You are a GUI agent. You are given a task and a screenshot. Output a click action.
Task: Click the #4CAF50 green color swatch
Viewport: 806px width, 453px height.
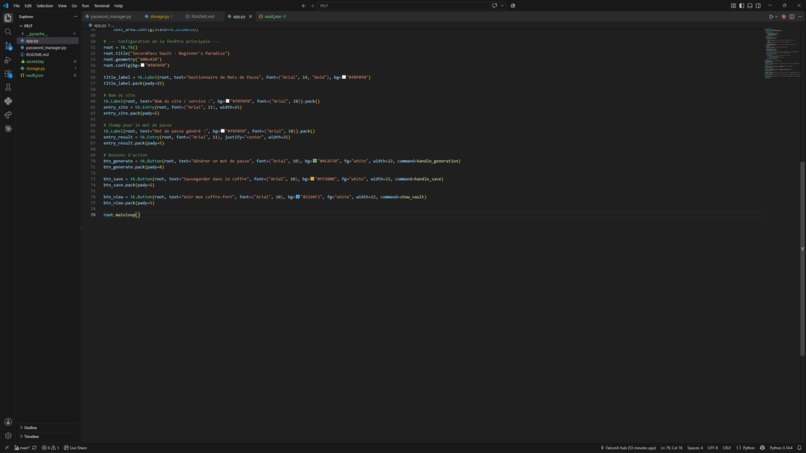(315, 161)
